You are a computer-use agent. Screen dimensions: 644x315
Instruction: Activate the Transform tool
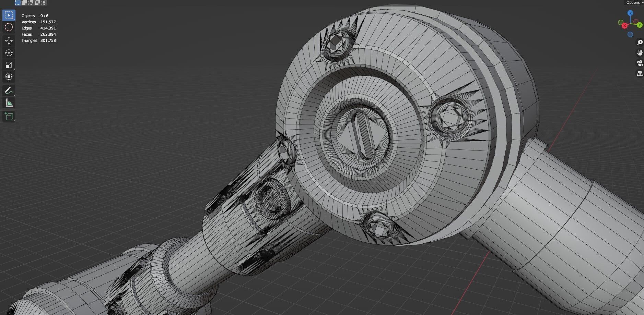[9, 77]
